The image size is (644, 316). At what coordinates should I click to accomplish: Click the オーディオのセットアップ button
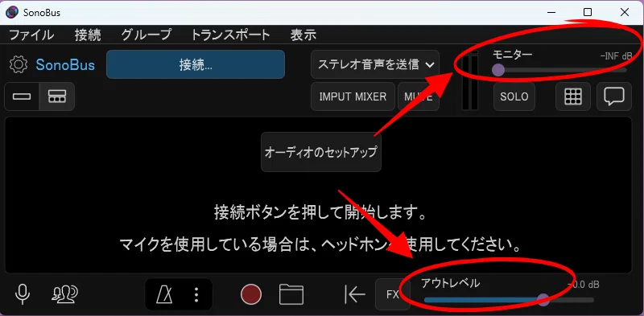pos(321,152)
